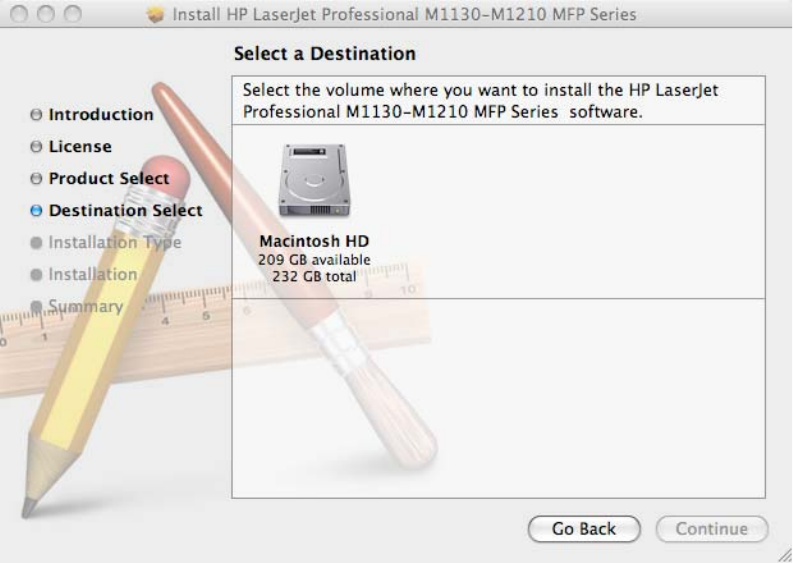Click the License step in sidebar

tap(80, 146)
